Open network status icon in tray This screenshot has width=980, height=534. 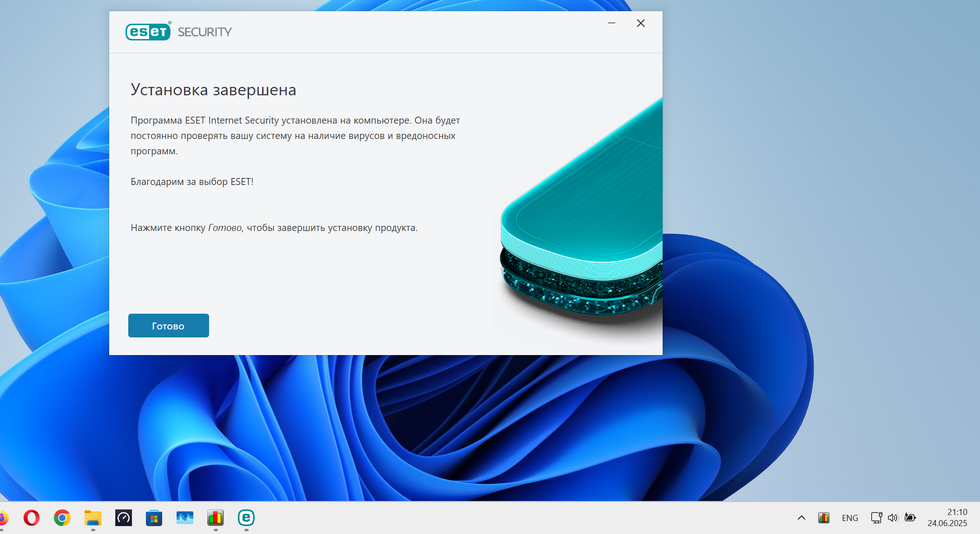[876, 517]
